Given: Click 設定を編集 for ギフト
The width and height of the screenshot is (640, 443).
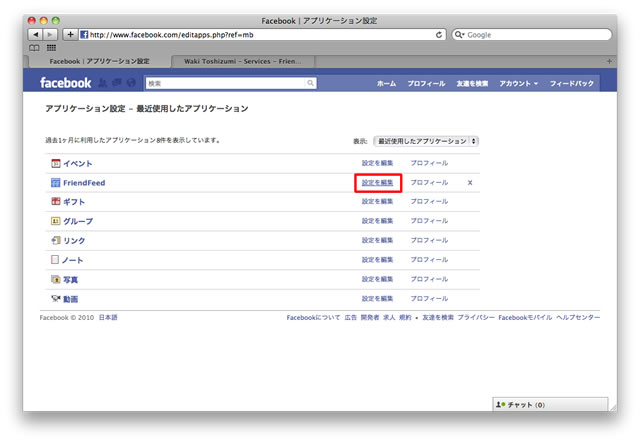Looking at the screenshot, I should (378, 201).
